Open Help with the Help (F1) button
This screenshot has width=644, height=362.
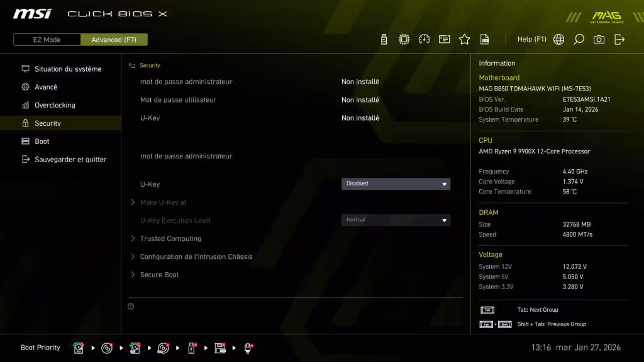point(531,39)
